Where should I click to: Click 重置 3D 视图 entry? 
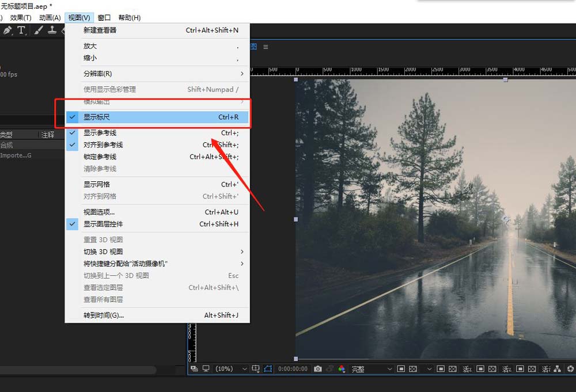157,239
